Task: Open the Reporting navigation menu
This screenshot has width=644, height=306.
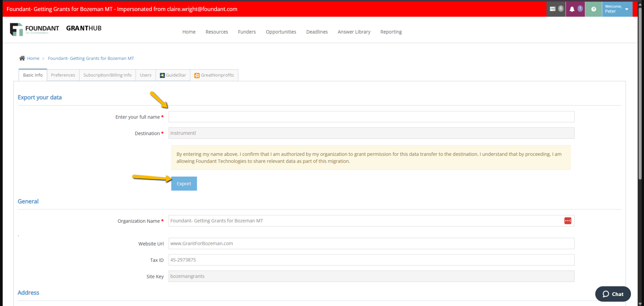Action: [391, 32]
